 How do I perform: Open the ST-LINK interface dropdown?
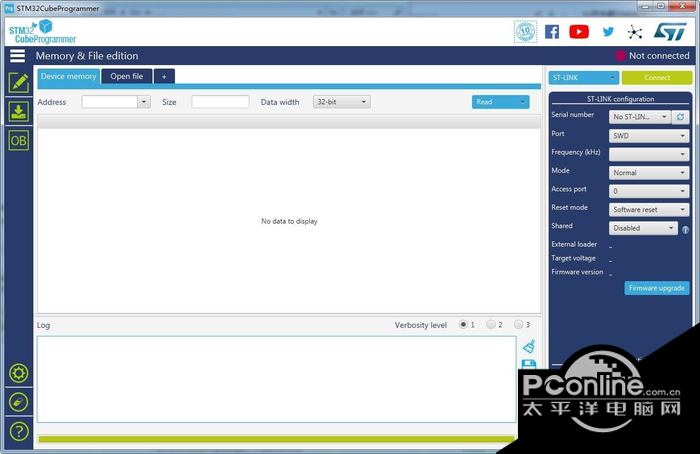pyautogui.click(x=583, y=78)
